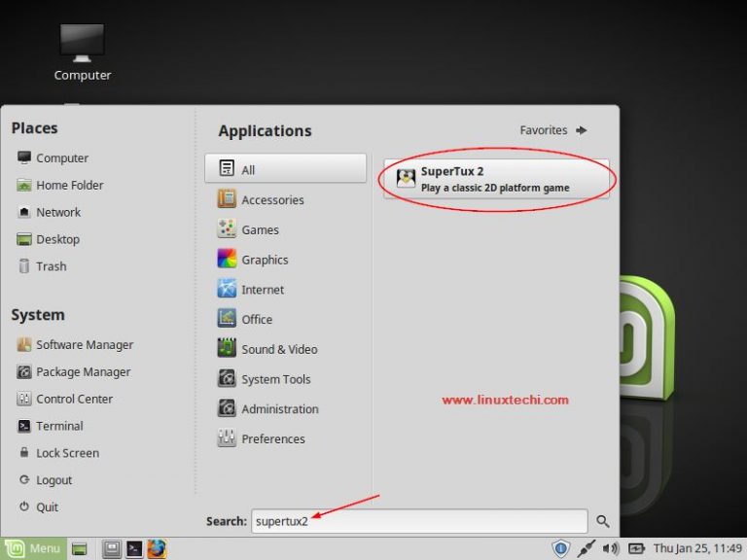Image resolution: width=747 pixels, height=560 pixels.
Task: Switch to Favorites view
Action: (x=552, y=130)
